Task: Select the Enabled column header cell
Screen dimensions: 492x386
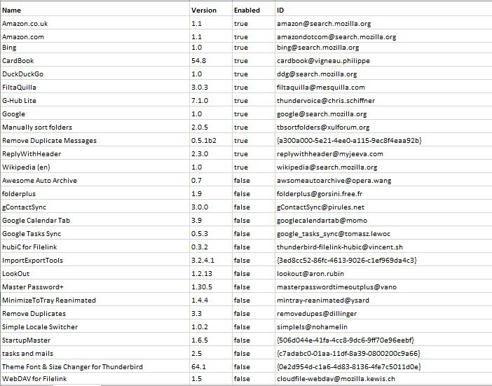Action: 254,10
